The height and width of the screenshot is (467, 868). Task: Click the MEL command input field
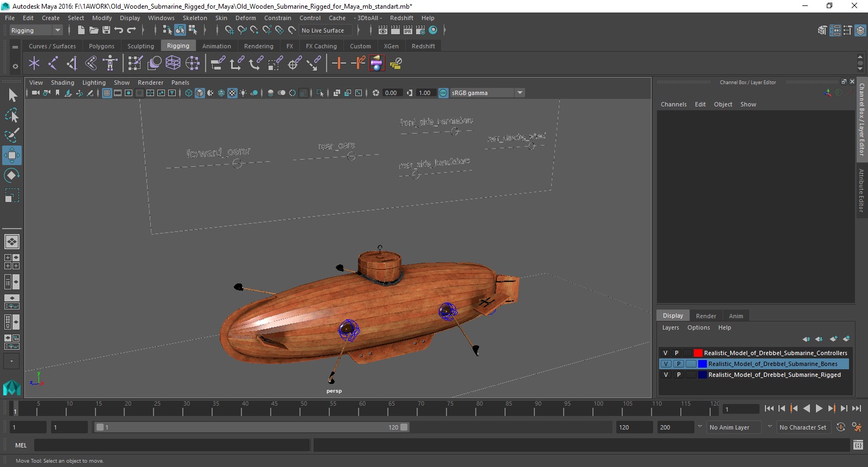[x=172, y=445]
